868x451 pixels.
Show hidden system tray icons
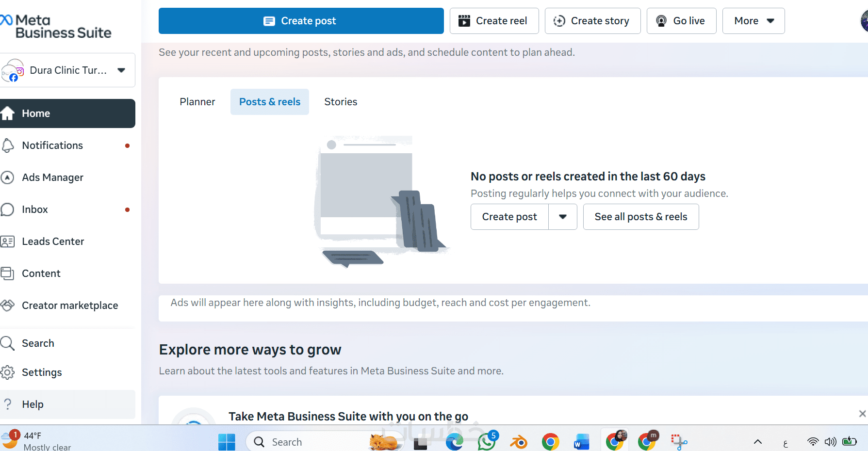[758, 442]
